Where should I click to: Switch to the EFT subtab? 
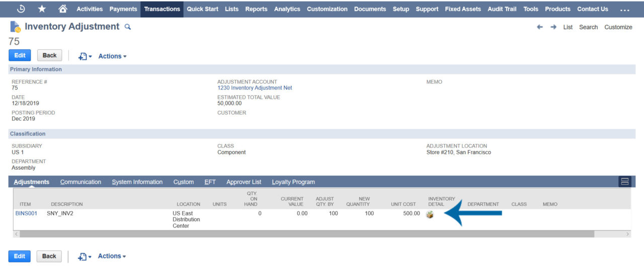click(x=210, y=182)
